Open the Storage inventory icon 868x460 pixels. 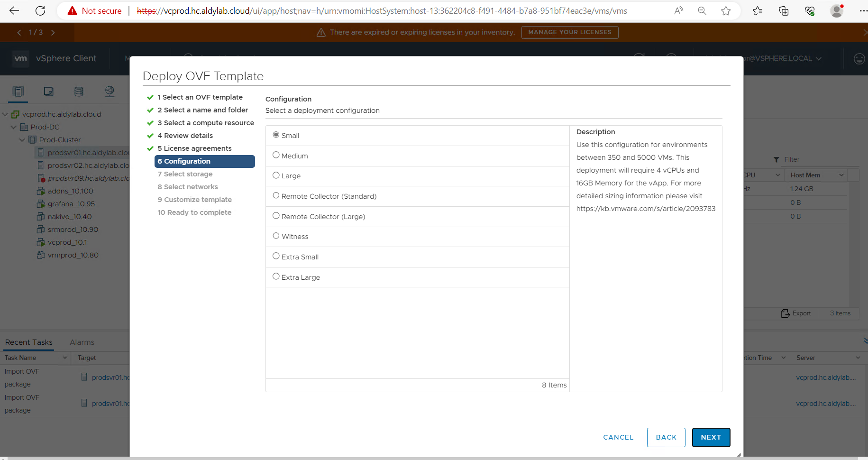(x=79, y=92)
